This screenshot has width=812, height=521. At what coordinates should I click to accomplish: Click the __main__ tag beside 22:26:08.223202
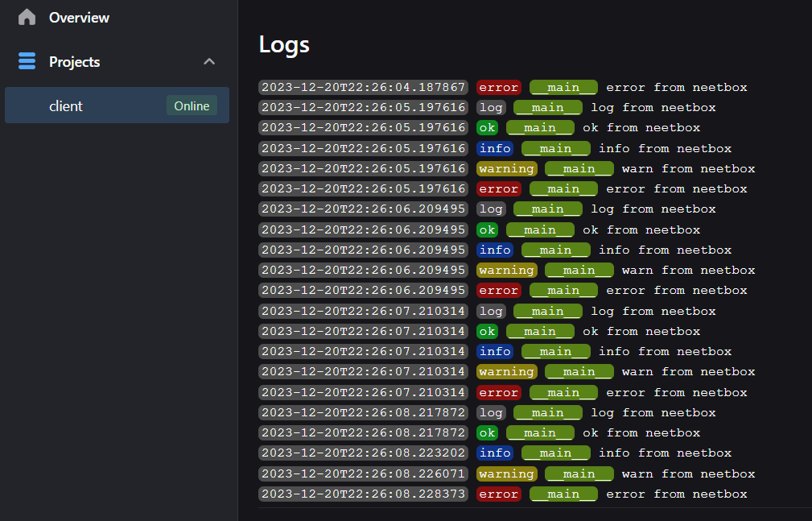pyautogui.click(x=555, y=453)
